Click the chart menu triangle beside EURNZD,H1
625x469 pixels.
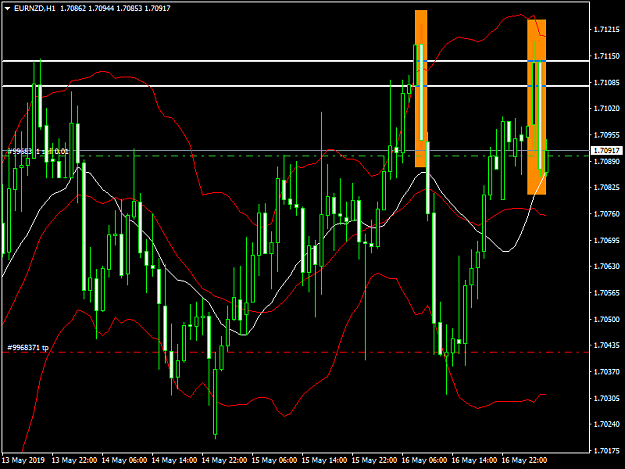pyautogui.click(x=8, y=8)
